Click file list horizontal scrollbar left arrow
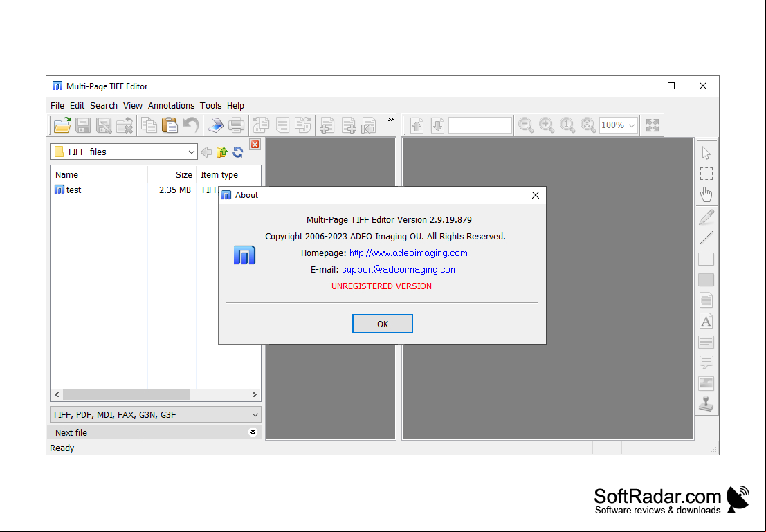This screenshot has height=532, width=766. (x=57, y=395)
